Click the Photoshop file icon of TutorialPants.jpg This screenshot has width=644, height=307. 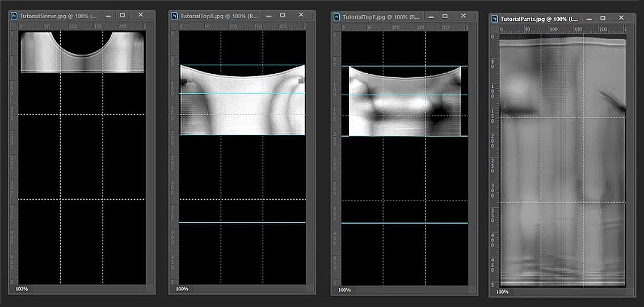495,19
